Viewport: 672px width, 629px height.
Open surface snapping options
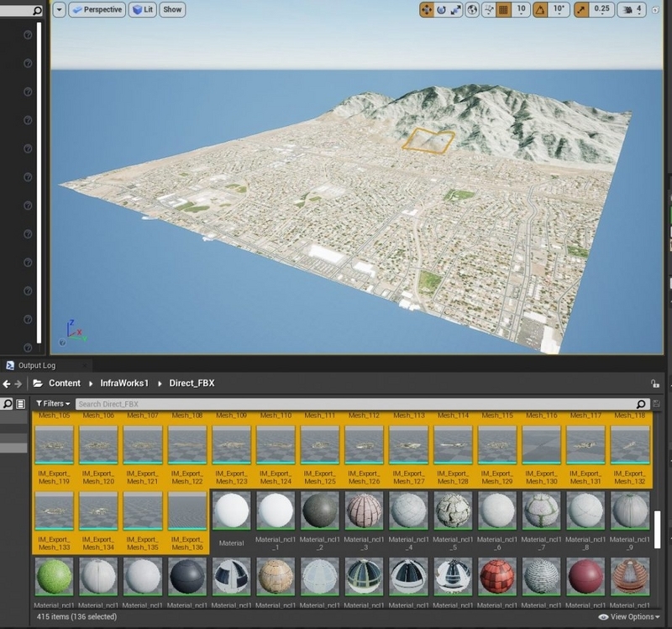click(489, 9)
